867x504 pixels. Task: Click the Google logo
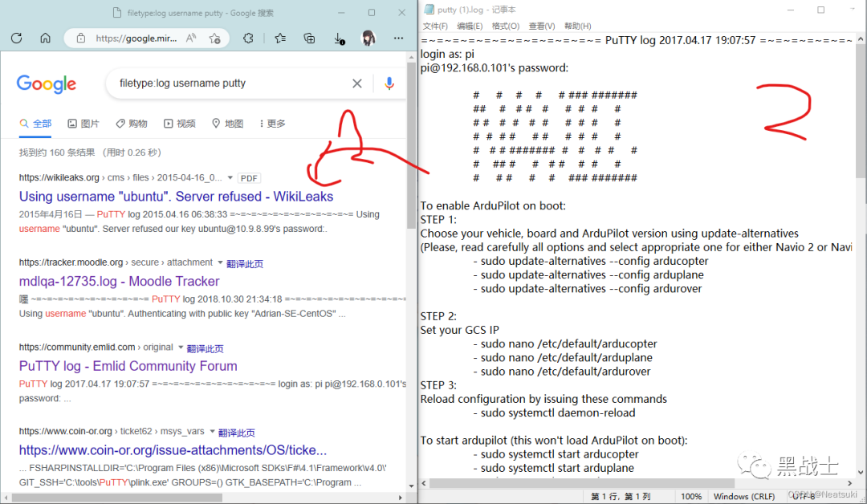47,84
